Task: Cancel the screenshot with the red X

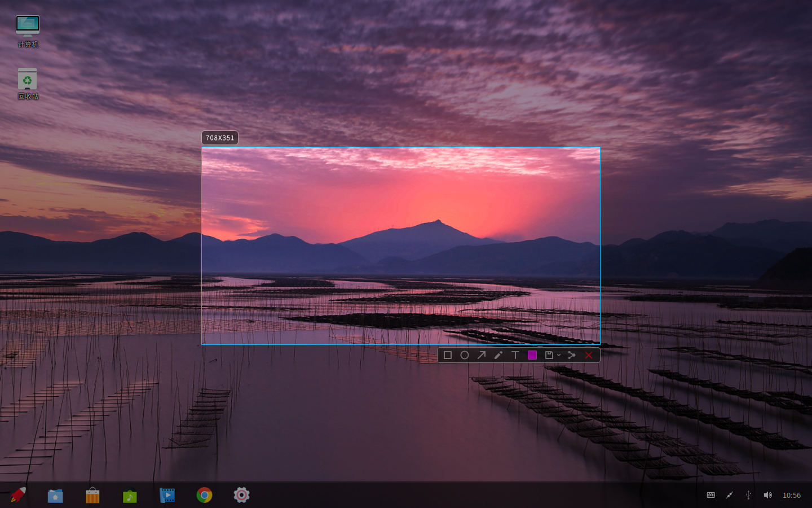Action: [x=589, y=355]
